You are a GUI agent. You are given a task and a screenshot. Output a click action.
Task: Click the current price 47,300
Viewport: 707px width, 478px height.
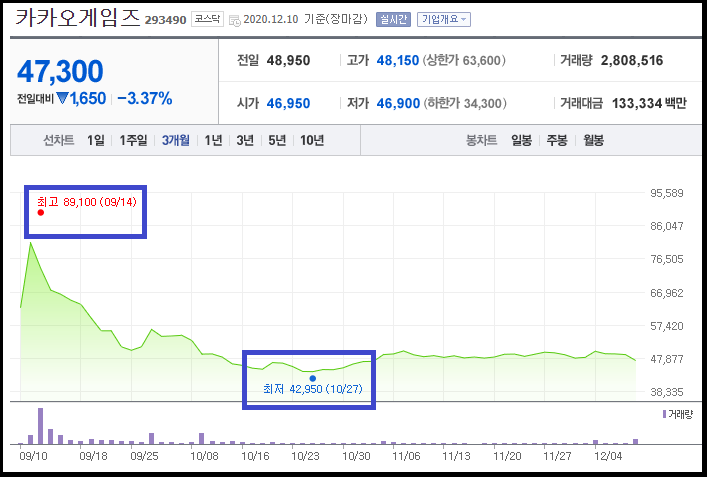pyautogui.click(x=60, y=71)
